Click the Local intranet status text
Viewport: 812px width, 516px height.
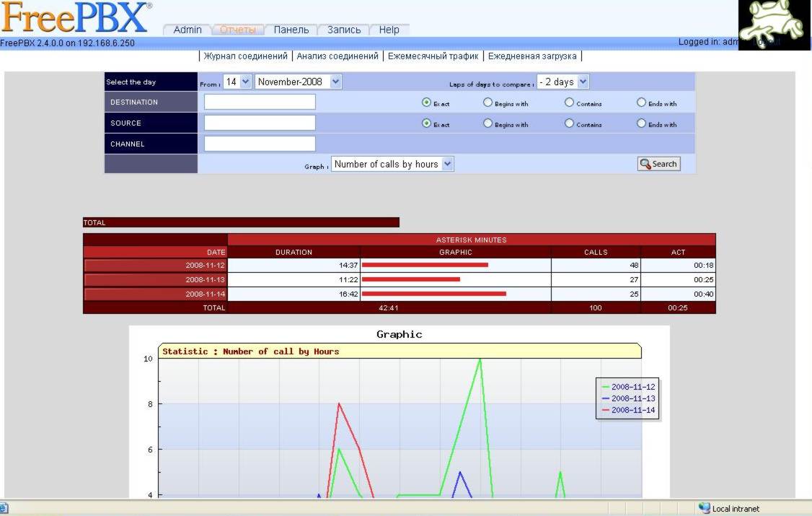[736, 509]
